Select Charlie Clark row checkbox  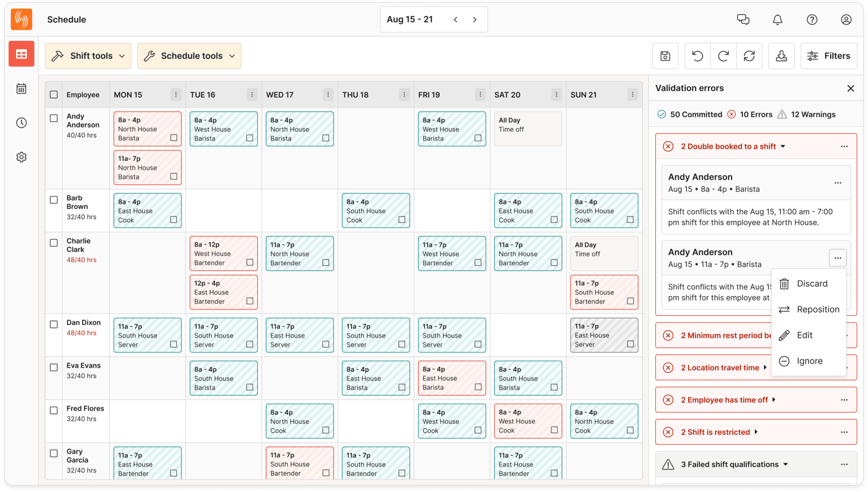tap(54, 243)
